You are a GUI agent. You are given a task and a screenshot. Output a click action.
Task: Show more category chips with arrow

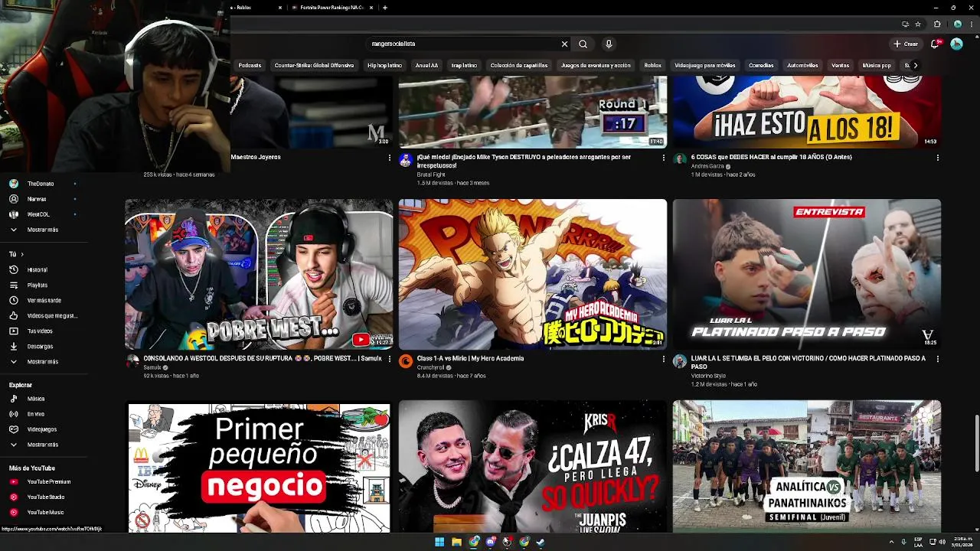[915, 65]
